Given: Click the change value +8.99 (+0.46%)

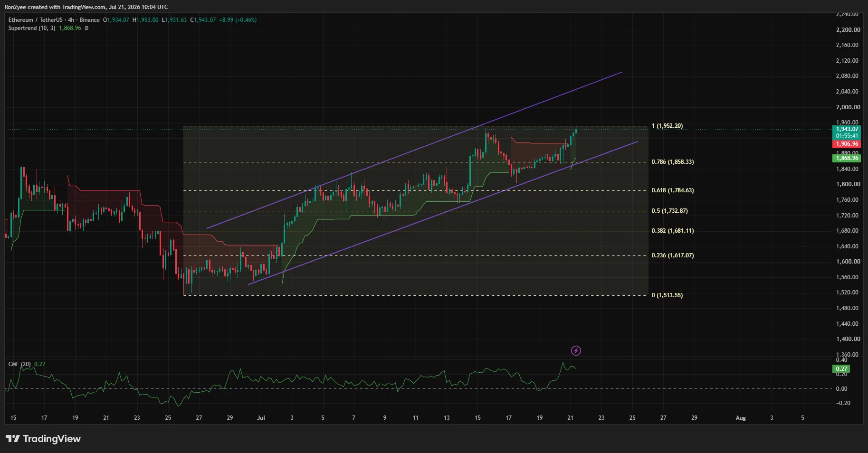Looking at the screenshot, I should coord(238,20).
